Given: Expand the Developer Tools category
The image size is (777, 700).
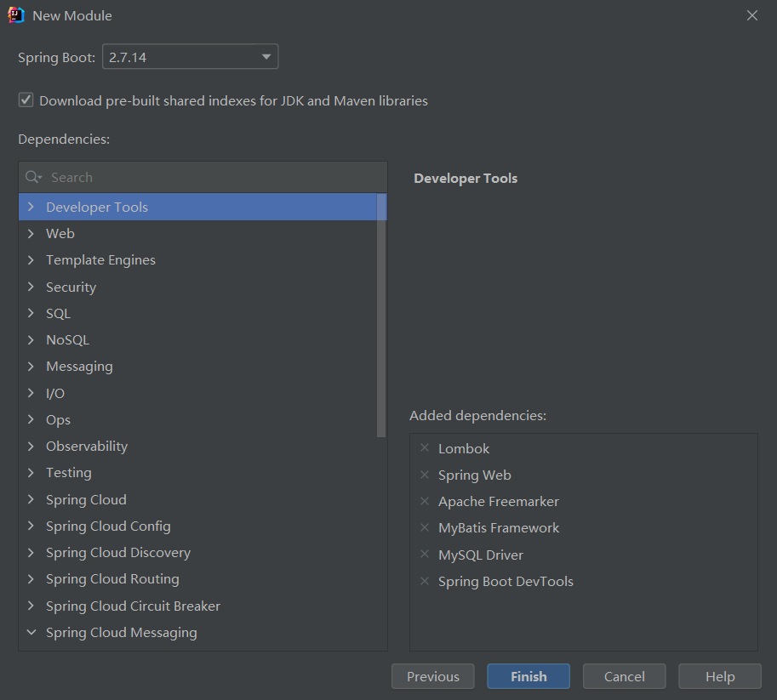Looking at the screenshot, I should 31,207.
